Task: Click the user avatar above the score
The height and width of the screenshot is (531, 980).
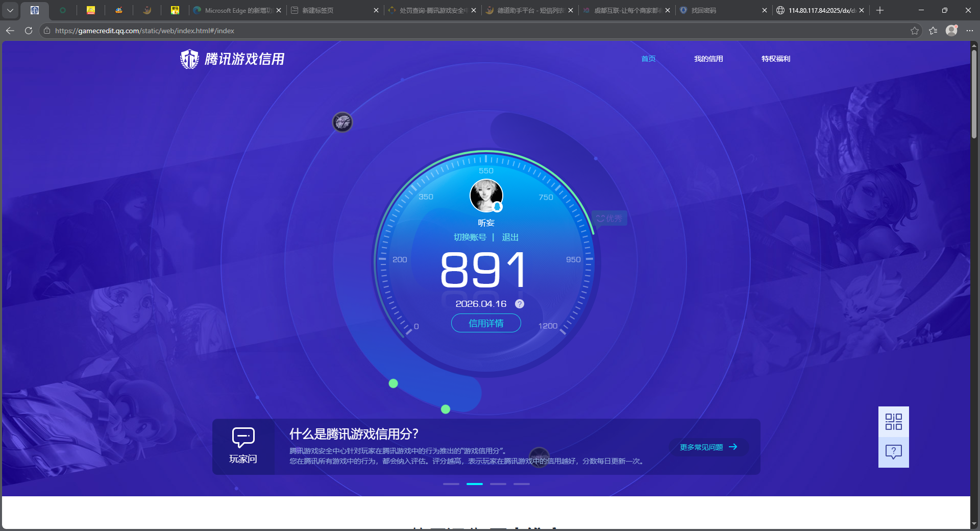Action: click(485, 196)
